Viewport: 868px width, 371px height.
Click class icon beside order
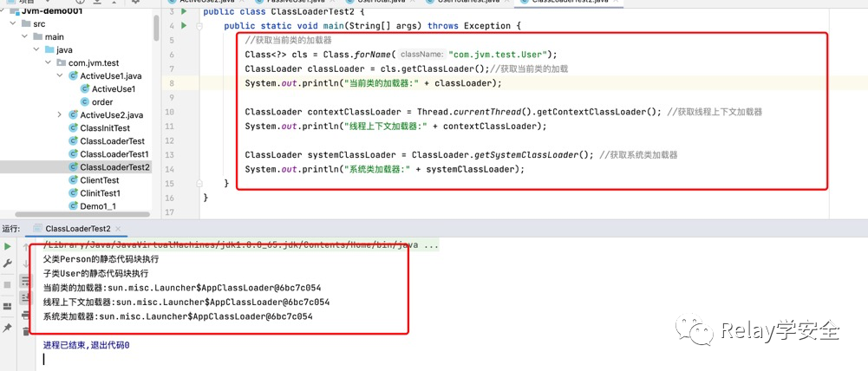[x=85, y=102]
